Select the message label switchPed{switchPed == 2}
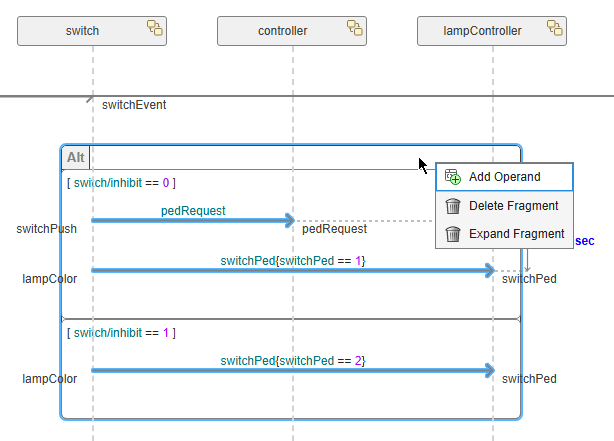 pos(293,361)
